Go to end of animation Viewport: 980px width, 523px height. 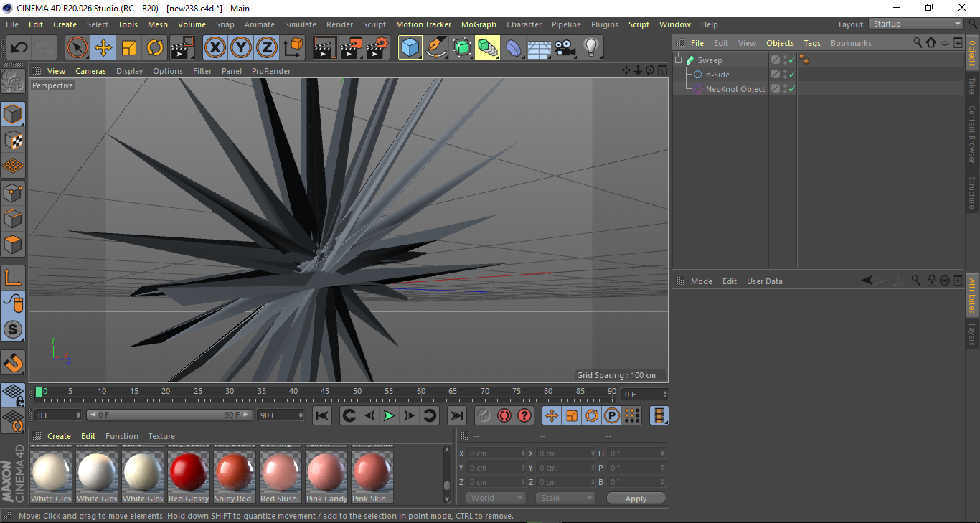click(457, 415)
